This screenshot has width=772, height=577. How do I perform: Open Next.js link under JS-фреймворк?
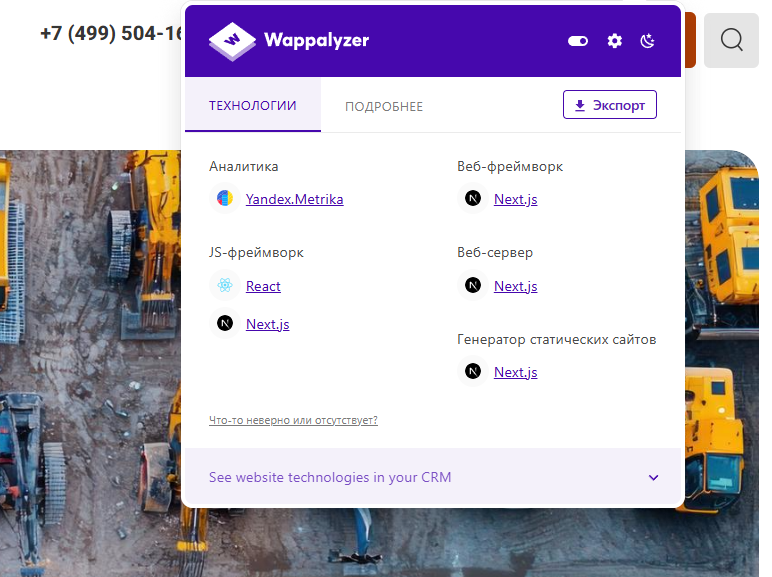click(x=267, y=324)
